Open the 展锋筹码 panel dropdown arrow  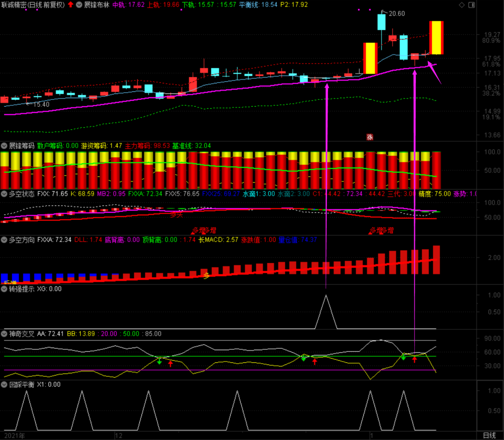coord(4,146)
